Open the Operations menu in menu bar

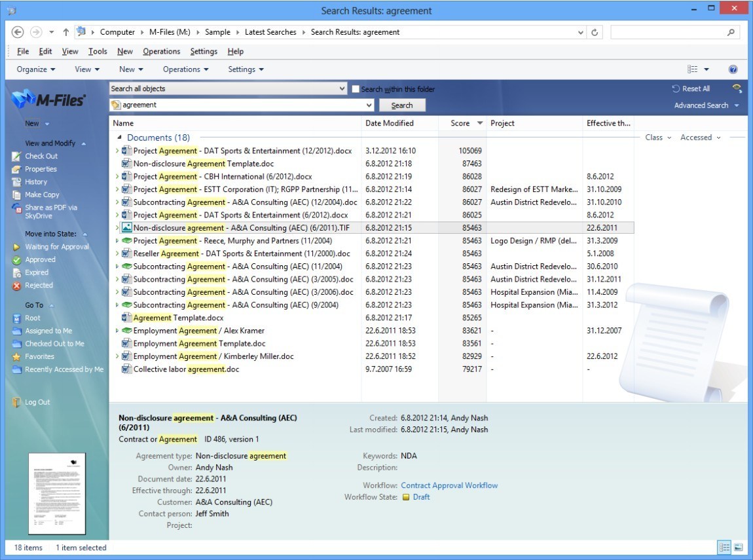[x=161, y=51]
